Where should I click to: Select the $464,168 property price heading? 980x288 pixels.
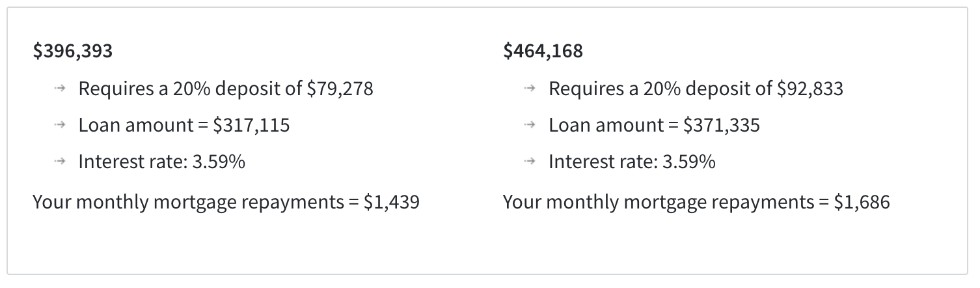pos(543,51)
